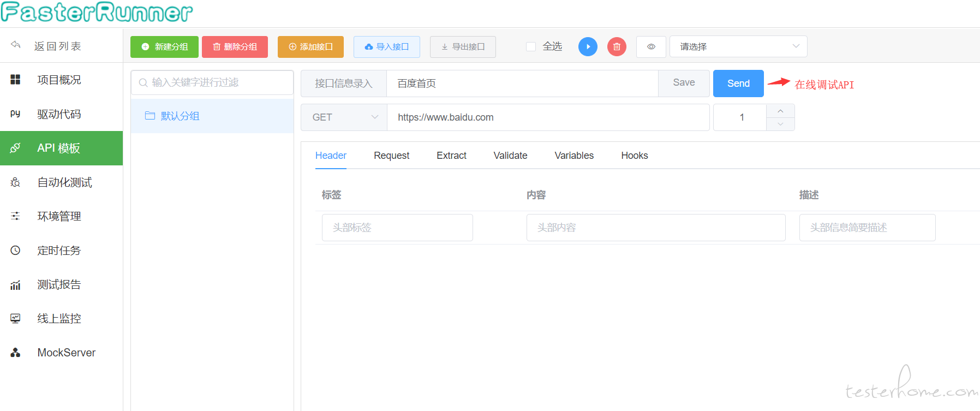Screen dimensions: 980x411
Task: Click the 删除分组 delete group button
Action: point(235,46)
